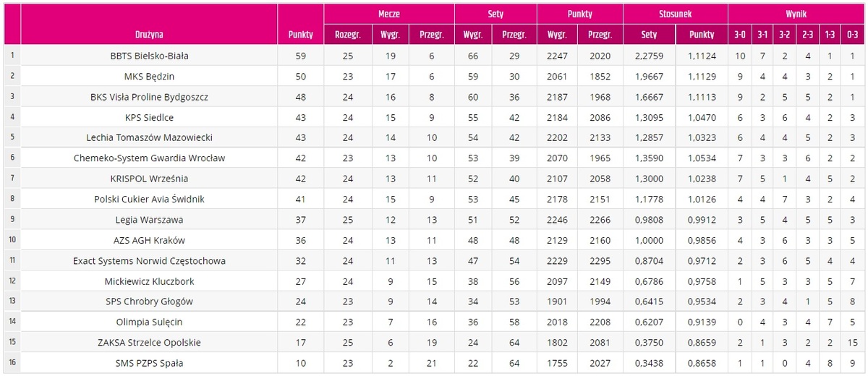Click the 0-3 result column header
Viewport: 868px width, 376px height.
click(853, 34)
